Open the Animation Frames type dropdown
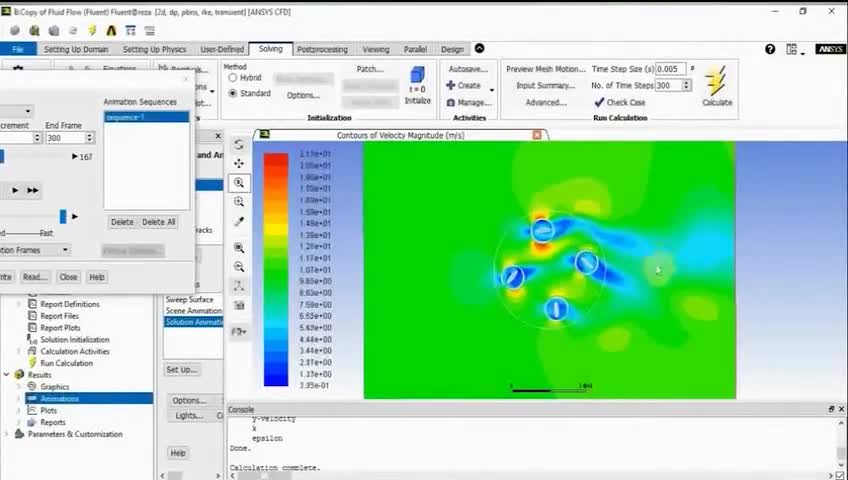 pyautogui.click(x=65, y=250)
